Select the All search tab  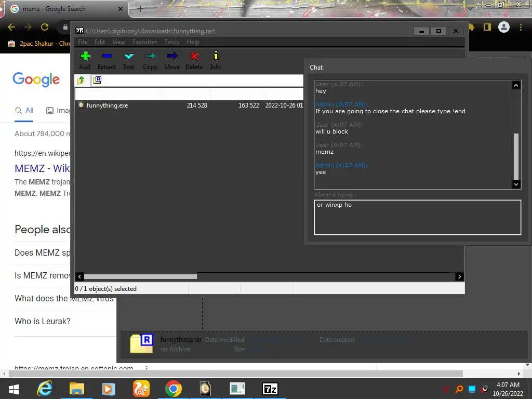24,110
